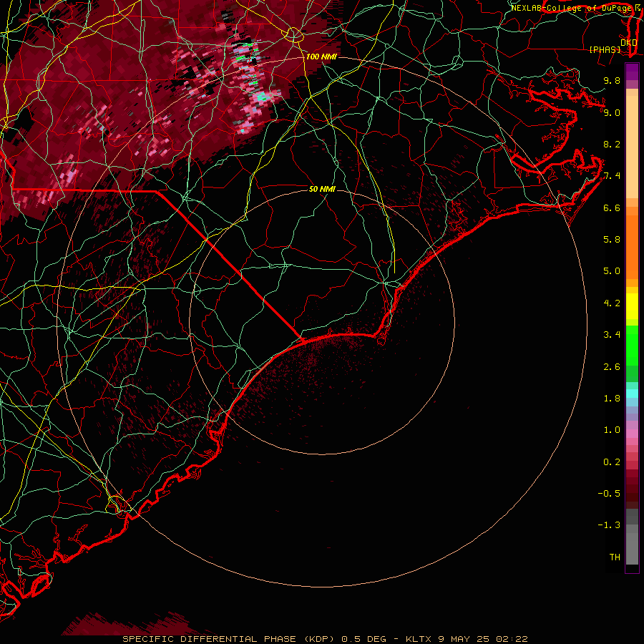
Task: Click the 8.2 value on the color scale
Action: 612,144
